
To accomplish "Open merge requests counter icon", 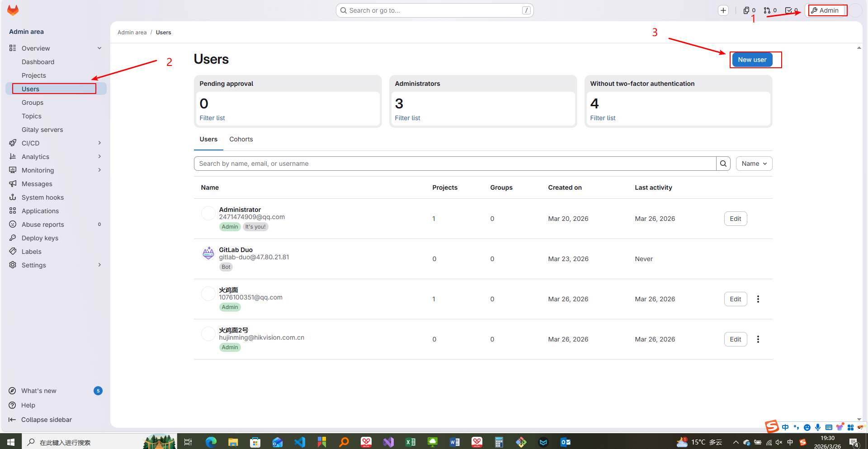I will point(770,10).
